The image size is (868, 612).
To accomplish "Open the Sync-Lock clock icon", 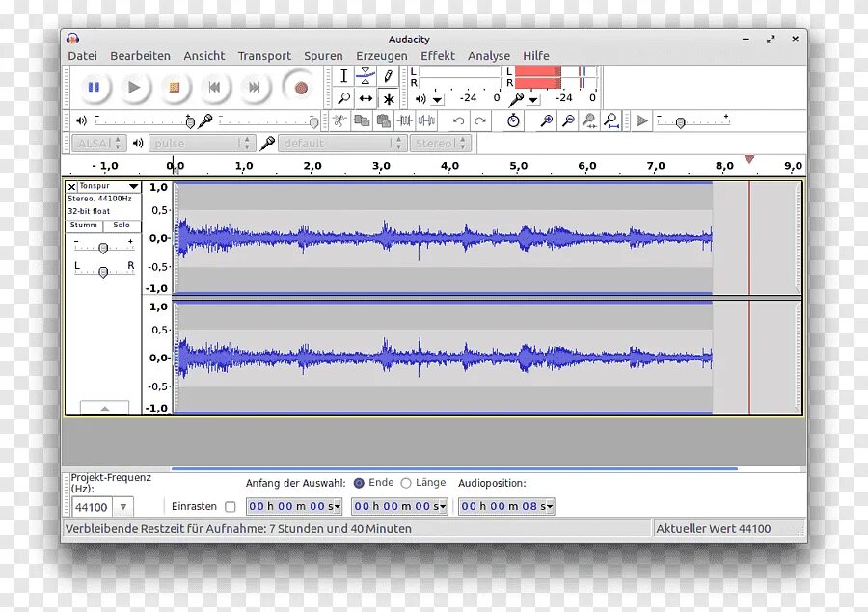I will pos(513,120).
